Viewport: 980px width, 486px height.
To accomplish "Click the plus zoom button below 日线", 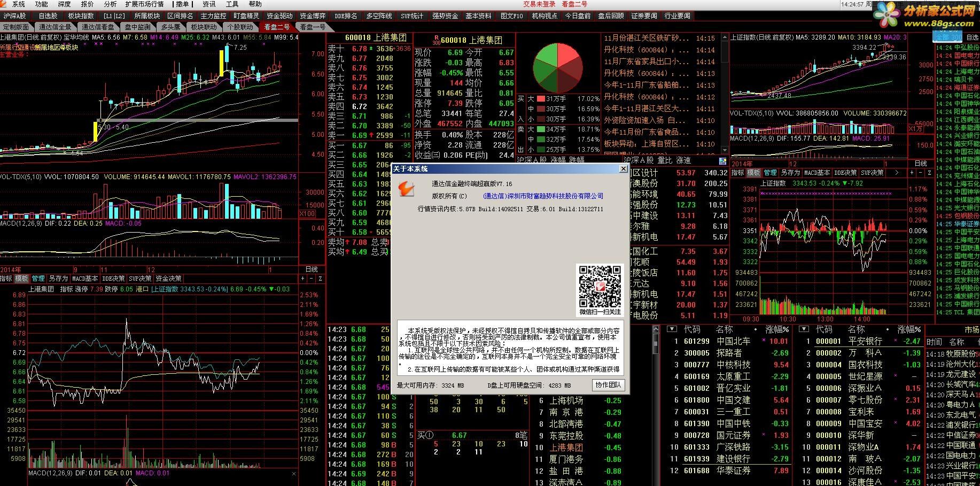I will (303, 279).
